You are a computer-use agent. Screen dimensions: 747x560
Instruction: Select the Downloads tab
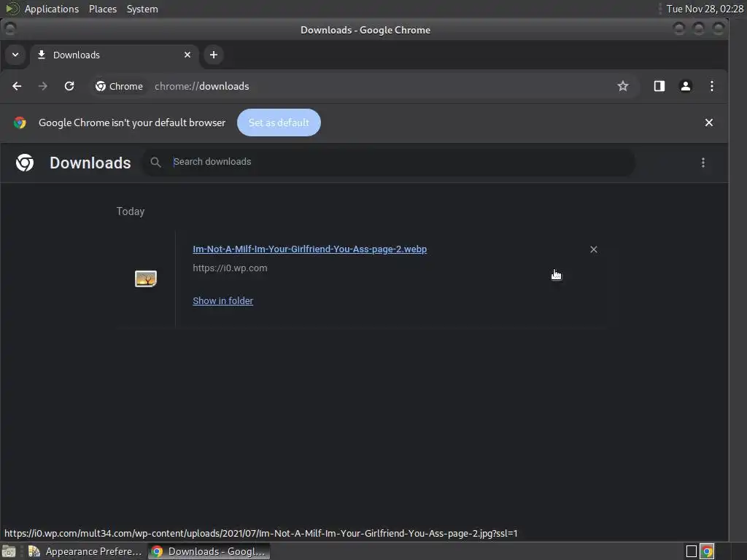point(113,55)
